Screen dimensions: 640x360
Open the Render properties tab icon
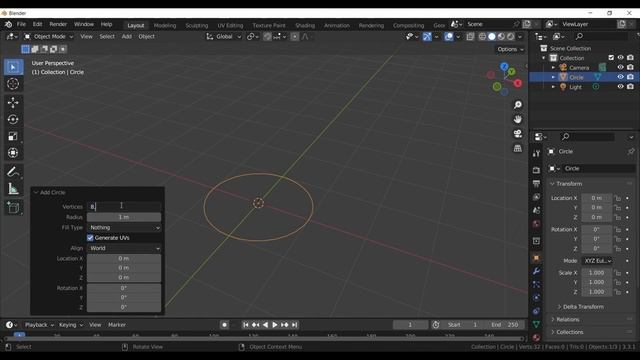(x=536, y=170)
